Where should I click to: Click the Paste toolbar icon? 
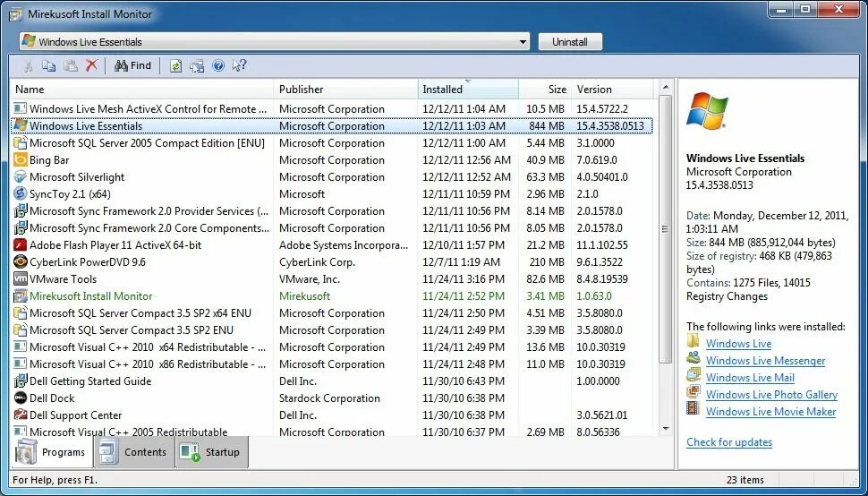(71, 66)
